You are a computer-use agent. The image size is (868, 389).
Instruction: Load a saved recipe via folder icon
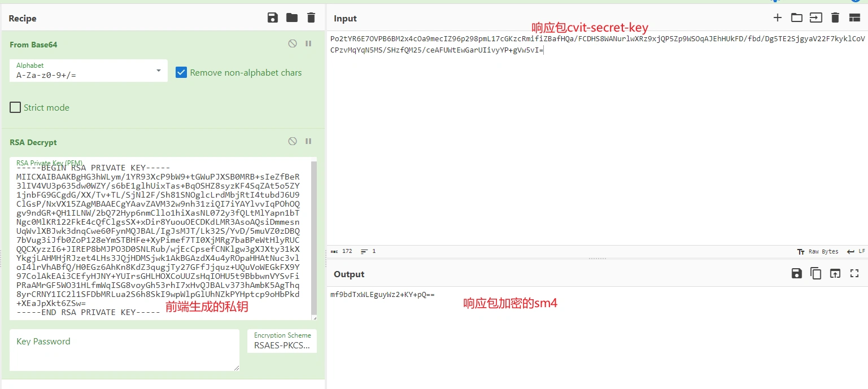click(x=292, y=18)
